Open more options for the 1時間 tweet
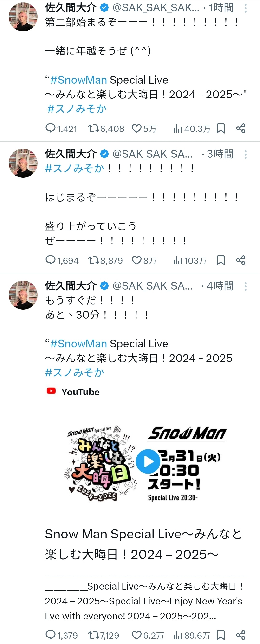 click(x=246, y=8)
